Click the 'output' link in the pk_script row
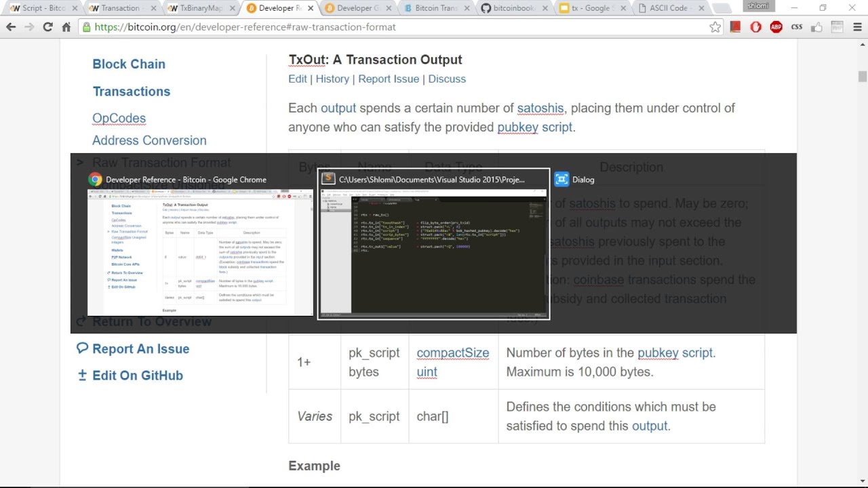The width and height of the screenshot is (868, 488). click(650, 426)
